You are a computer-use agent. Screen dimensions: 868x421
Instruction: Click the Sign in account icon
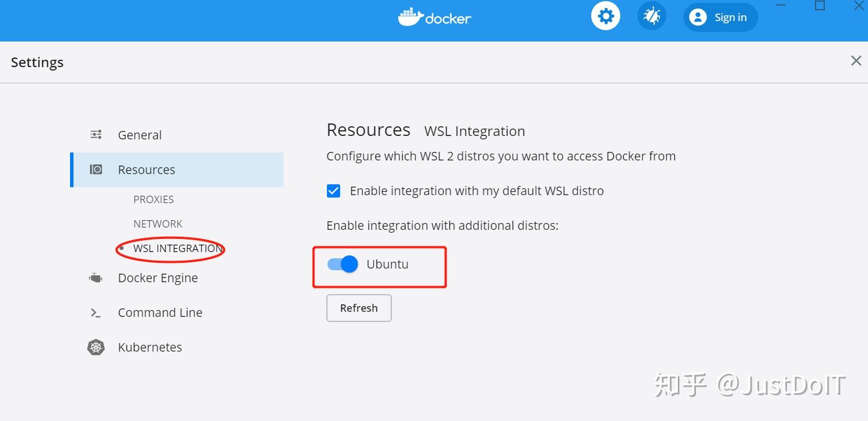[698, 17]
